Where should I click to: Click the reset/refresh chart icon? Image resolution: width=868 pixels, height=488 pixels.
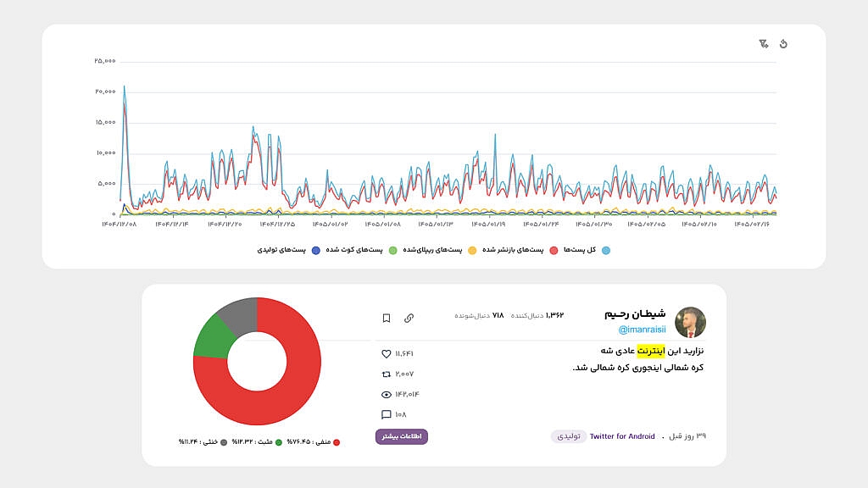[783, 44]
